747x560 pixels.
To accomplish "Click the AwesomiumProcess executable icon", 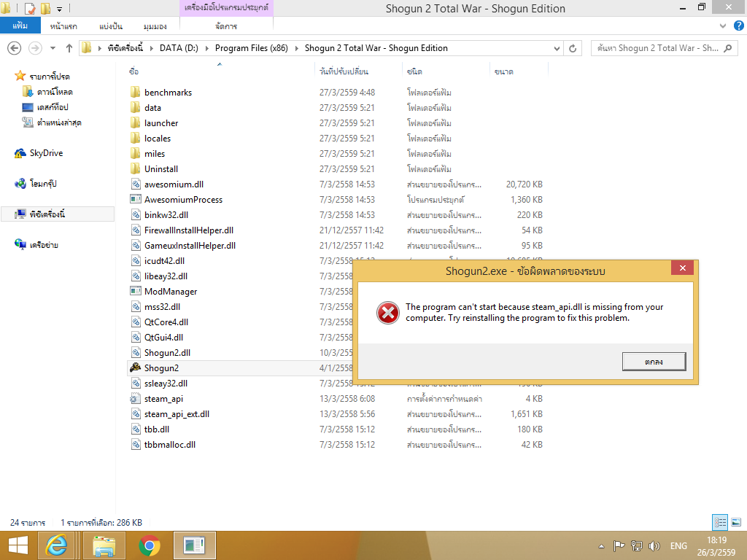I will click(135, 200).
